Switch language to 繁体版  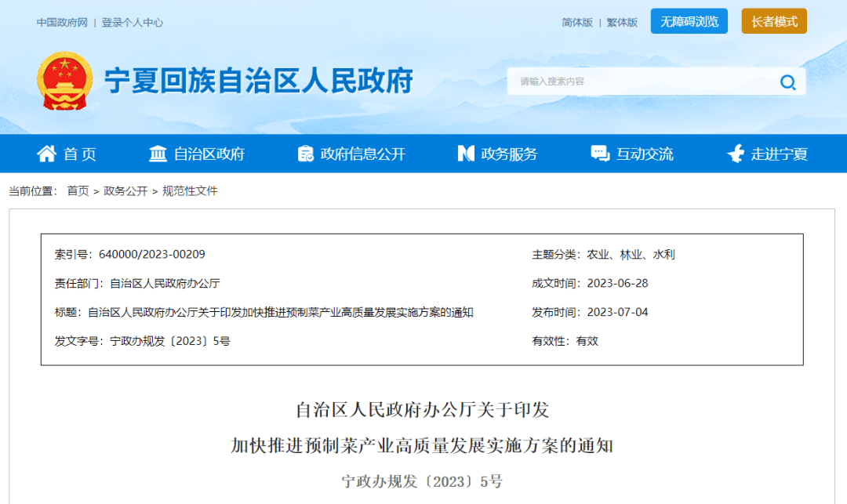point(623,23)
